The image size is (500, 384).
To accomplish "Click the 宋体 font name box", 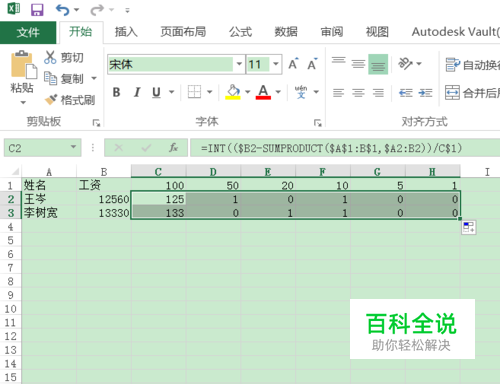I will pos(170,64).
